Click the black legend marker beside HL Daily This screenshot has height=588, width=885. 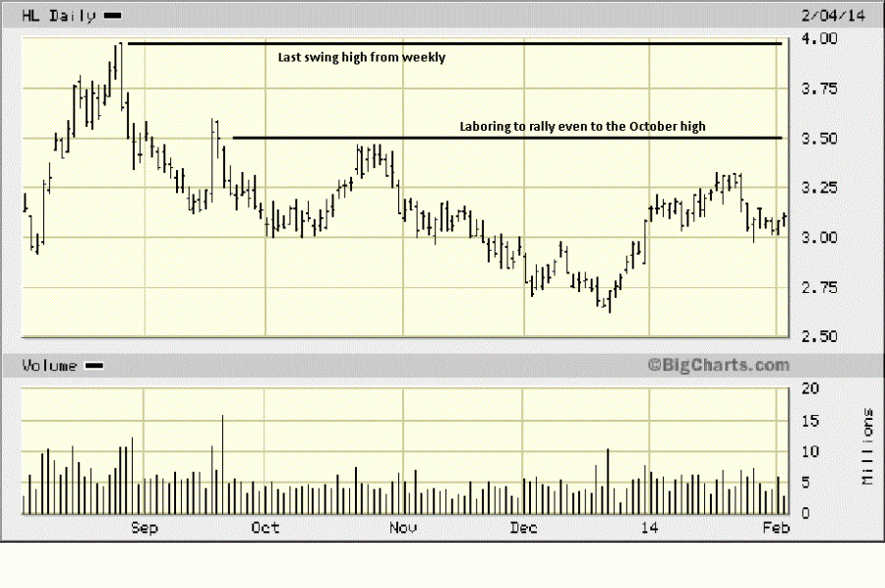tap(112, 16)
